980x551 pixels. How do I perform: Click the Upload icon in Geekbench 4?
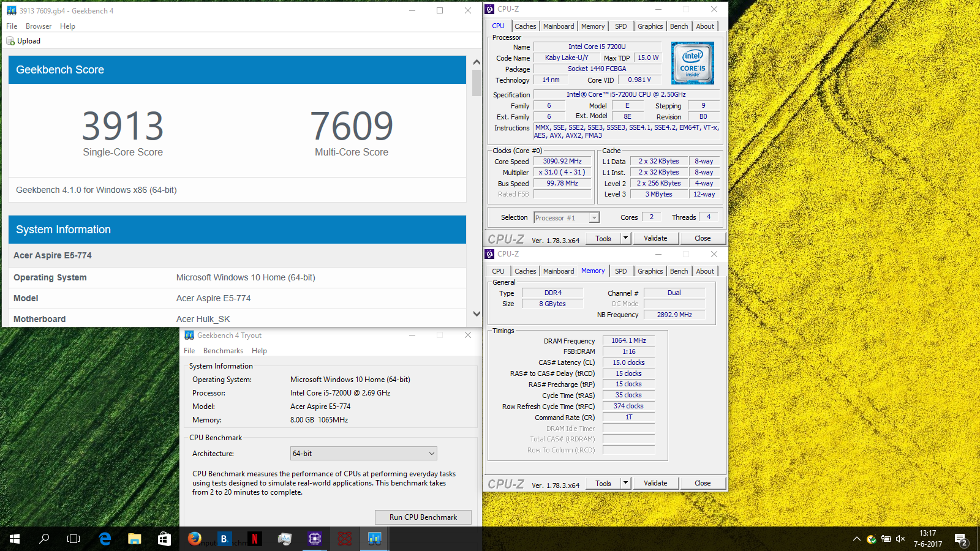[10, 41]
